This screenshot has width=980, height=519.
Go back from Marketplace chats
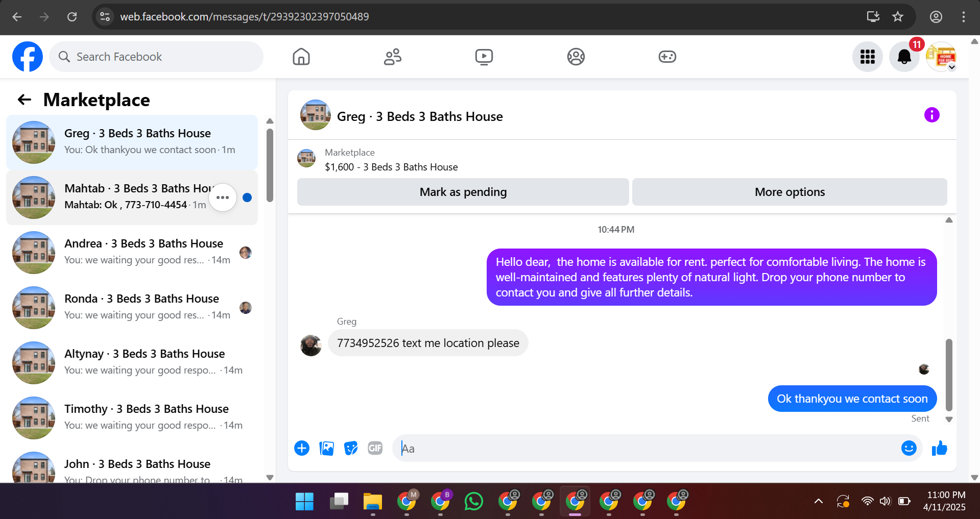coord(25,100)
